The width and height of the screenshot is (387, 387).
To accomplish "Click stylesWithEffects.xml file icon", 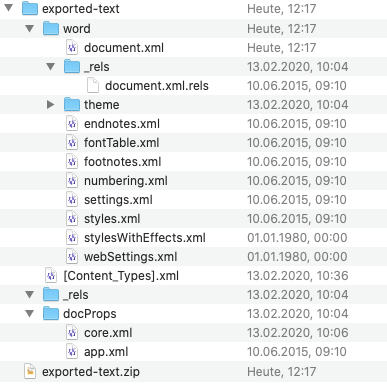I will pyautogui.click(x=72, y=237).
